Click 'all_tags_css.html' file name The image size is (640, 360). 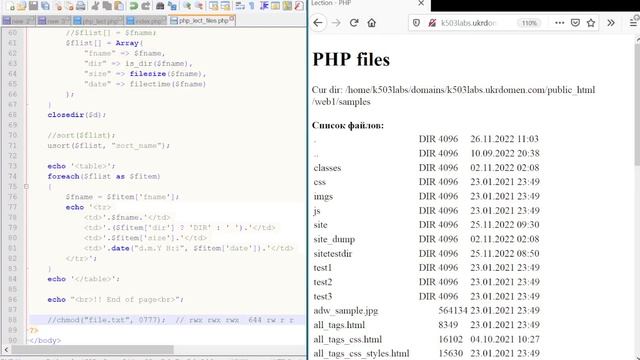[348, 339]
